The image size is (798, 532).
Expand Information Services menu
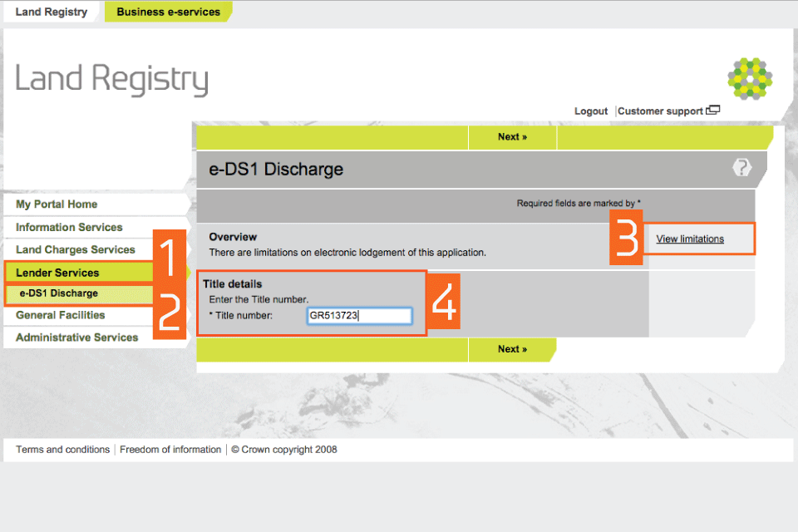pos(69,227)
